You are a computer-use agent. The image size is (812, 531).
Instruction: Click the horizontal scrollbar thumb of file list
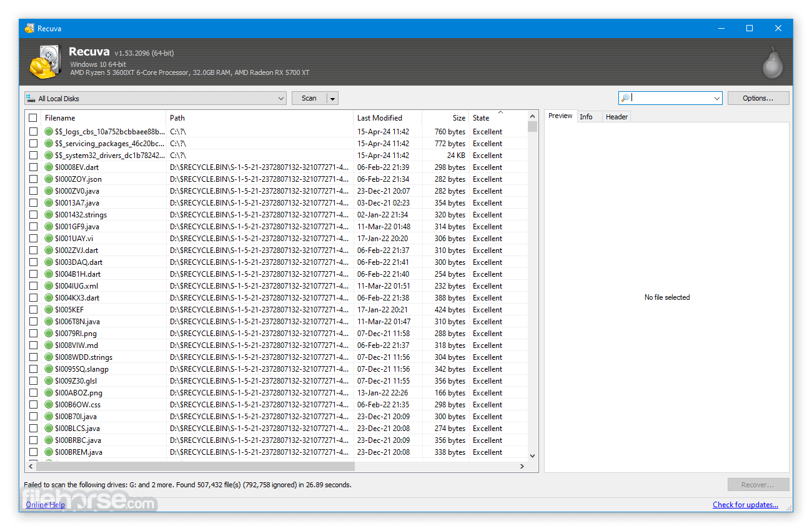point(196,466)
